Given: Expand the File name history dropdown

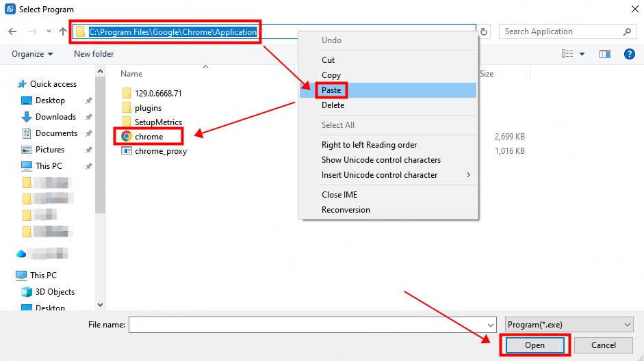Looking at the screenshot, I should [491, 325].
